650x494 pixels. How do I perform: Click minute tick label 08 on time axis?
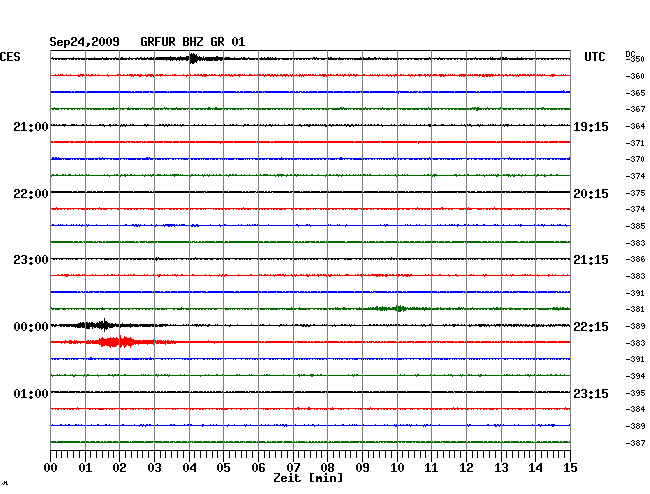point(327,467)
